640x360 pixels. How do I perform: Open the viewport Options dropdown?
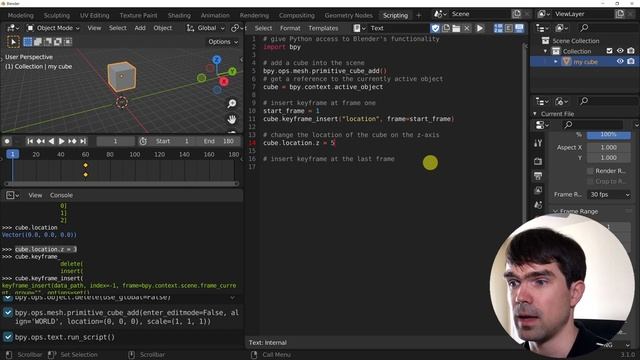pos(223,42)
